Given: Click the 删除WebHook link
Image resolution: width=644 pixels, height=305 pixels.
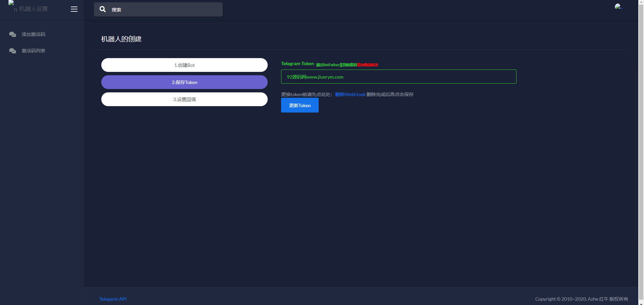Looking at the screenshot, I should [350, 94].
